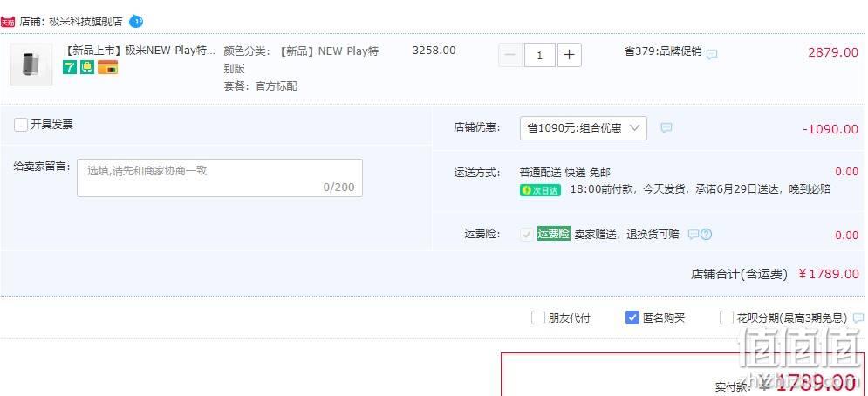Click the unit price 3258.00
This screenshot has width=868, height=396.
point(434,51)
